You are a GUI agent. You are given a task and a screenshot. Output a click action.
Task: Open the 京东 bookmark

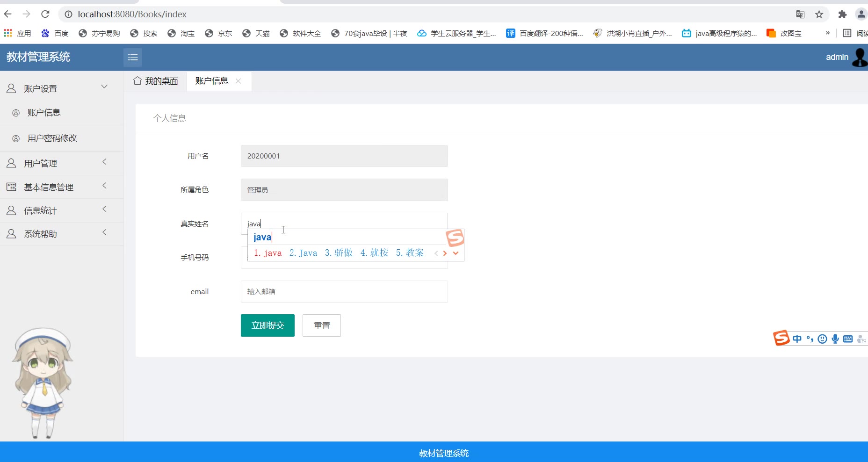coord(218,33)
